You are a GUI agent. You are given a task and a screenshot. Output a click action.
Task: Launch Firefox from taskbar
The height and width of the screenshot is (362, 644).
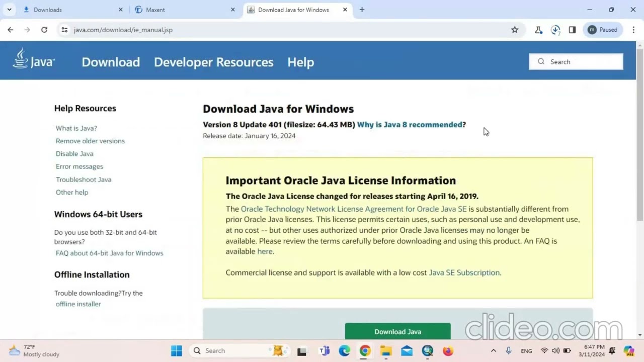pyautogui.click(x=448, y=351)
